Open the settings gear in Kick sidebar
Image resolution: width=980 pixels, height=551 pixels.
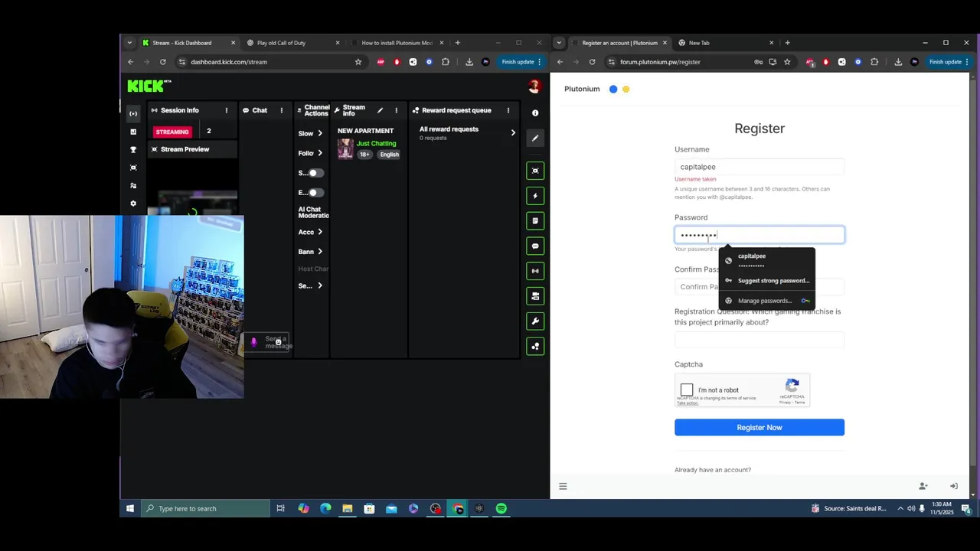[x=133, y=204]
